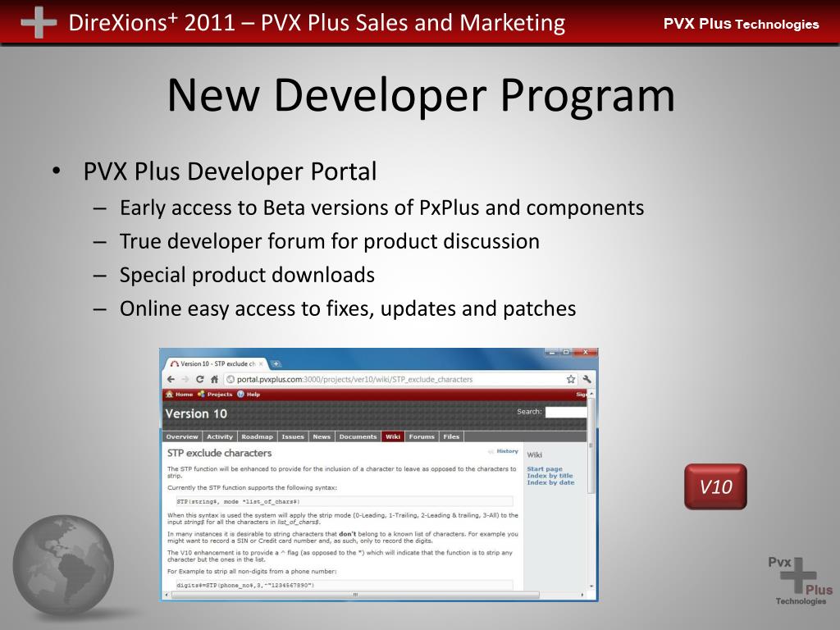Click the vertical scrollbar in the browser
The image size is (840, 630).
(591, 445)
